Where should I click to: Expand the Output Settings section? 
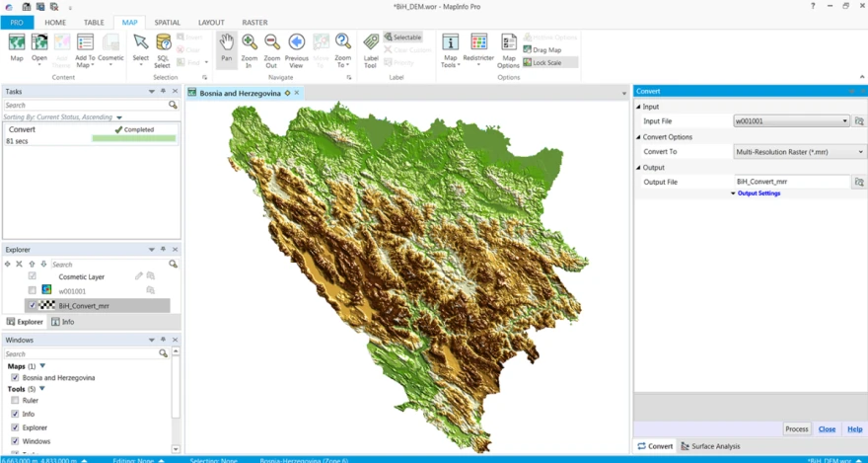tap(756, 193)
